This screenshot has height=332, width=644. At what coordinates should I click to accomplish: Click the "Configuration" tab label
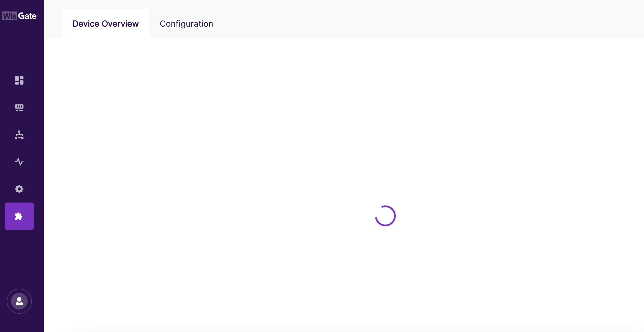click(186, 24)
